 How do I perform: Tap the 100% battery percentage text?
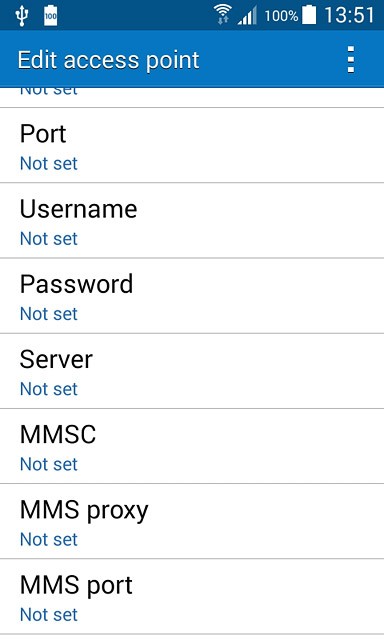point(281,16)
